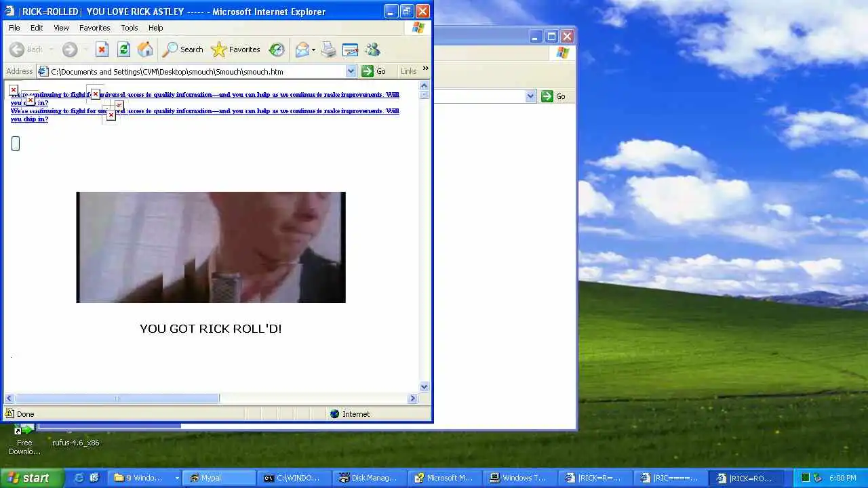Viewport: 868px width, 488px height.
Task: Click the Mail envelope icon
Action: [x=302, y=49]
